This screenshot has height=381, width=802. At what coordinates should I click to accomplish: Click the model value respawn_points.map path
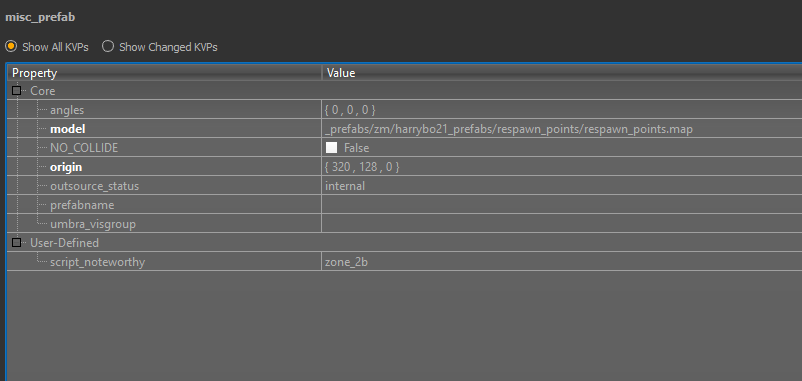pyautogui.click(x=509, y=129)
